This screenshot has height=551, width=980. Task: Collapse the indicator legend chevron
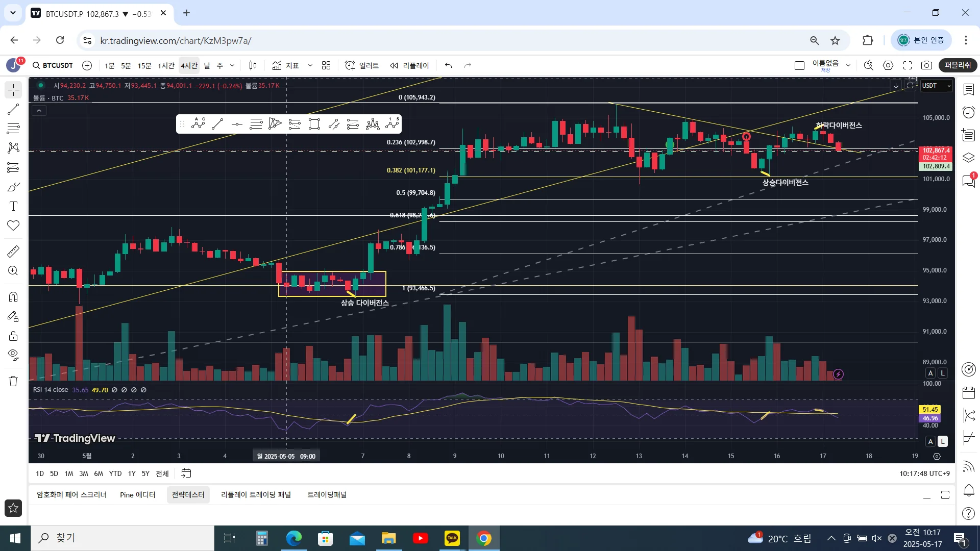coord(39,110)
